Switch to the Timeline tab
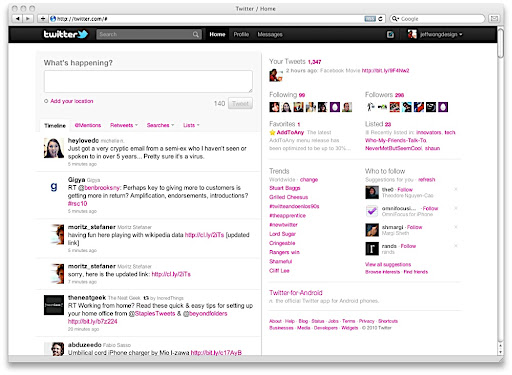The image size is (512, 375). click(x=55, y=126)
